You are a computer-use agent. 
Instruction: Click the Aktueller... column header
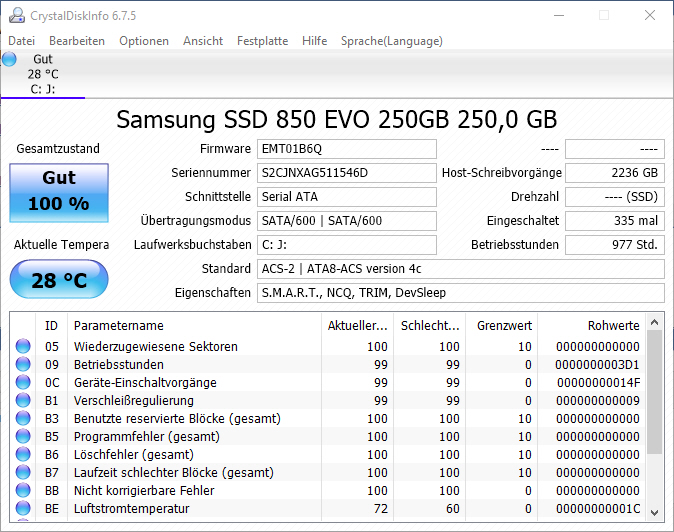(x=357, y=326)
